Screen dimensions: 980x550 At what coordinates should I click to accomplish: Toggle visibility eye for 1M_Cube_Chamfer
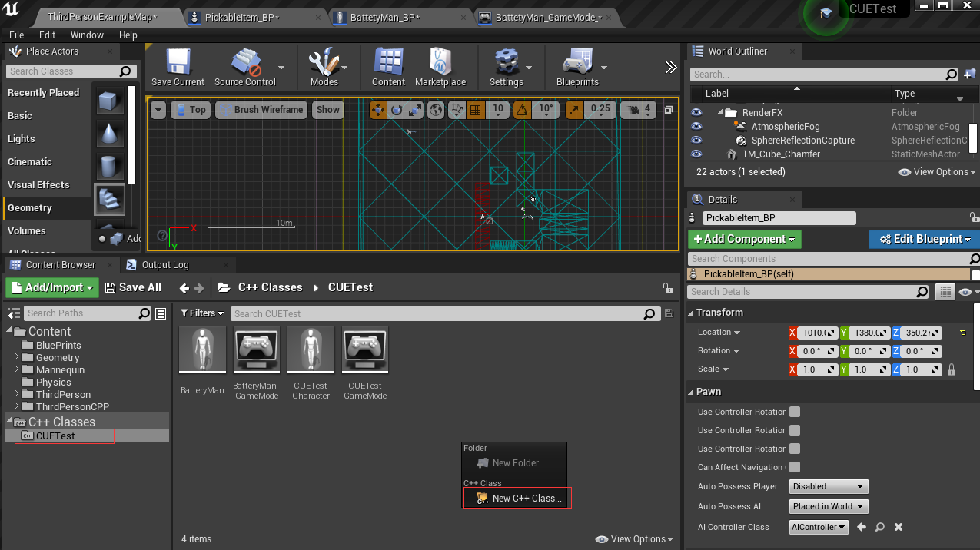[696, 154]
